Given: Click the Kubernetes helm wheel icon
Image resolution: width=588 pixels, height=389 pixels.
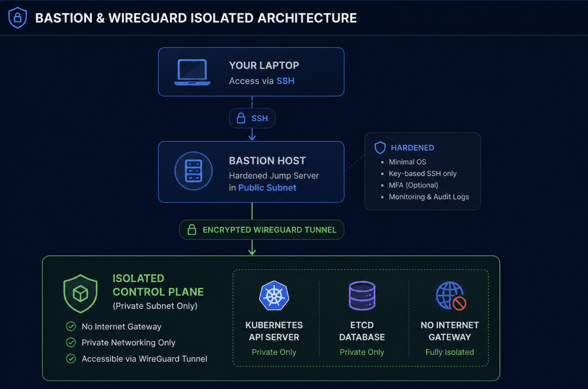Looking at the screenshot, I should (x=274, y=295).
